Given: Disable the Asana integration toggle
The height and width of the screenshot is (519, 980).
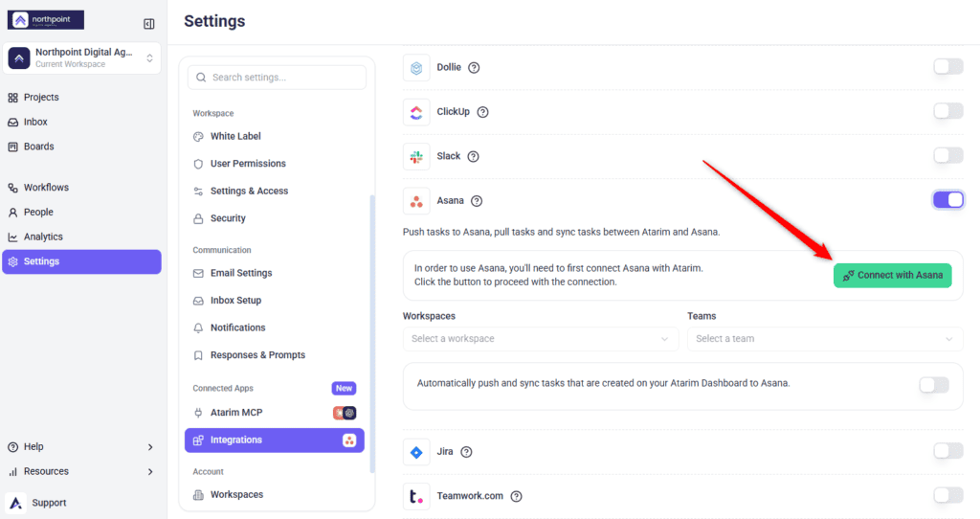Looking at the screenshot, I should (x=948, y=199).
